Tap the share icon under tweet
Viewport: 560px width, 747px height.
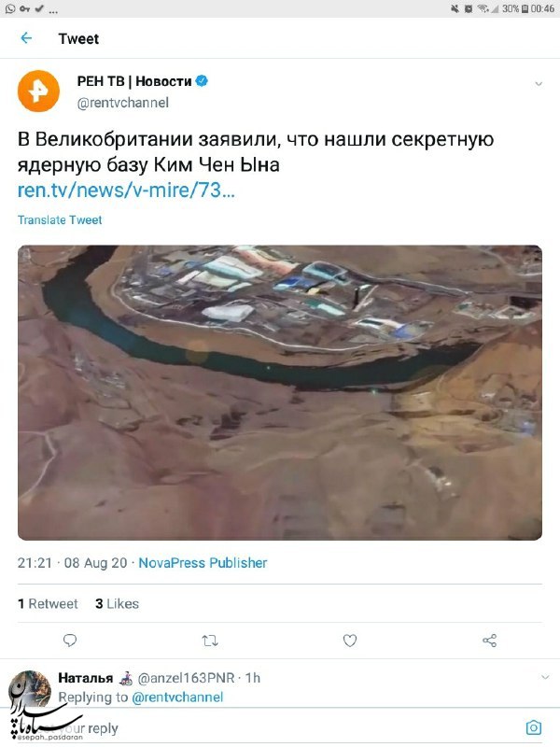pos(490,641)
